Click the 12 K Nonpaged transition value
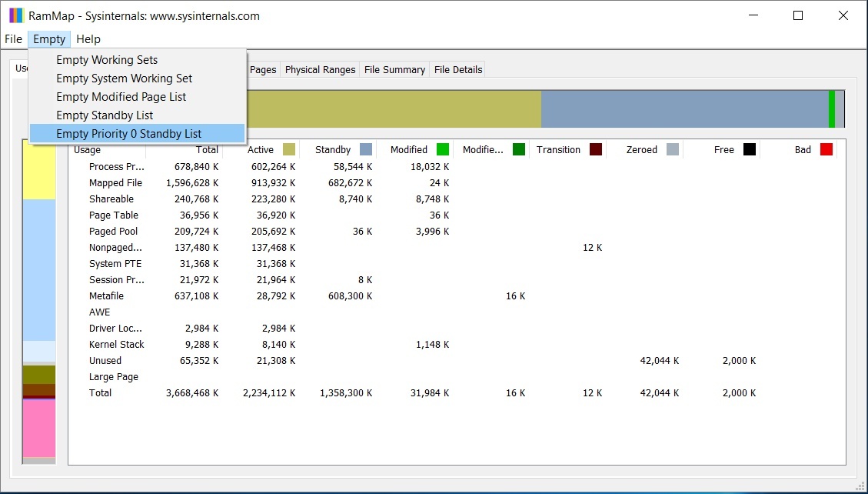This screenshot has width=868, height=494. (592, 248)
